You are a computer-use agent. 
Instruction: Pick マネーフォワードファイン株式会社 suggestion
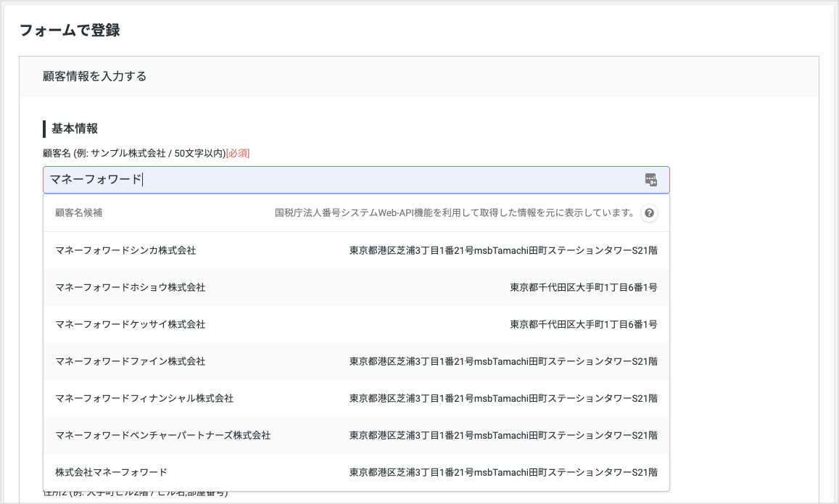(356, 361)
